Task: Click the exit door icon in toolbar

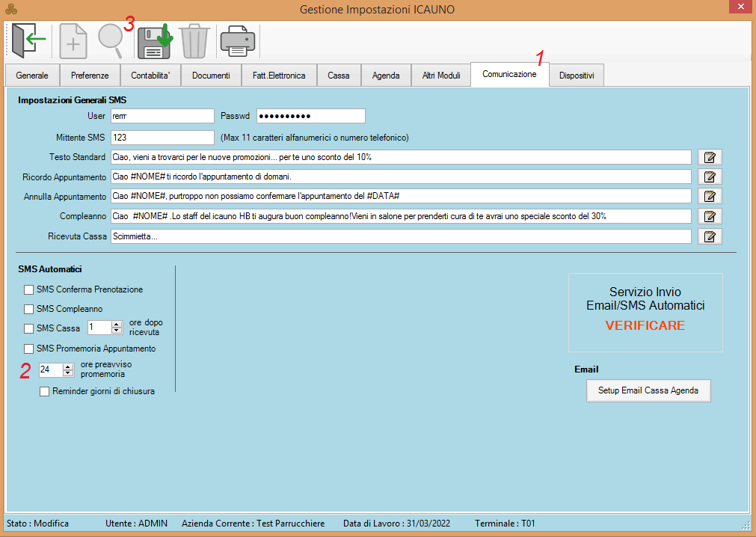Action: point(29,40)
